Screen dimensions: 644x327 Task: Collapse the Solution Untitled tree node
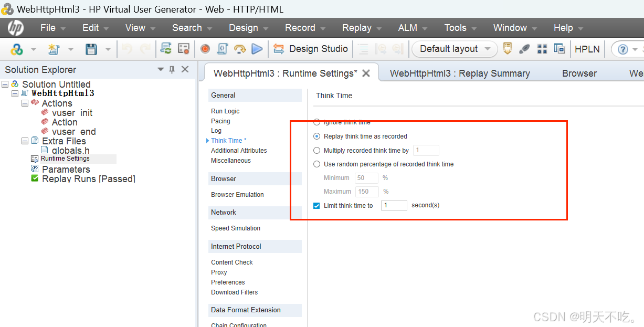tap(5, 84)
